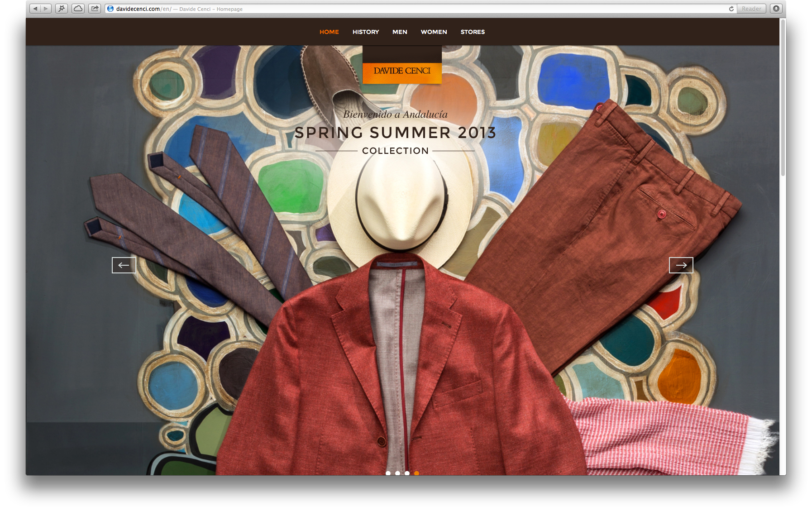
Task: Open iCloud Tabs cloud button
Action: [78, 9]
